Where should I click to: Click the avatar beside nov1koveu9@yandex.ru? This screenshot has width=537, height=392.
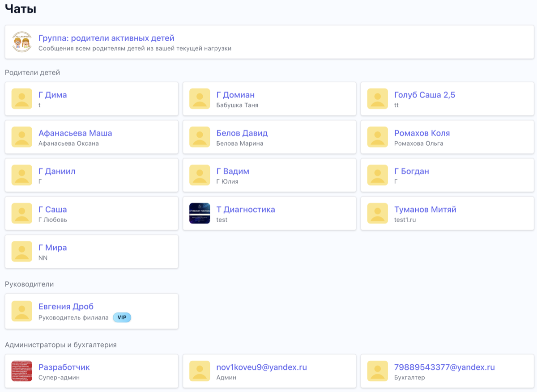click(200, 371)
